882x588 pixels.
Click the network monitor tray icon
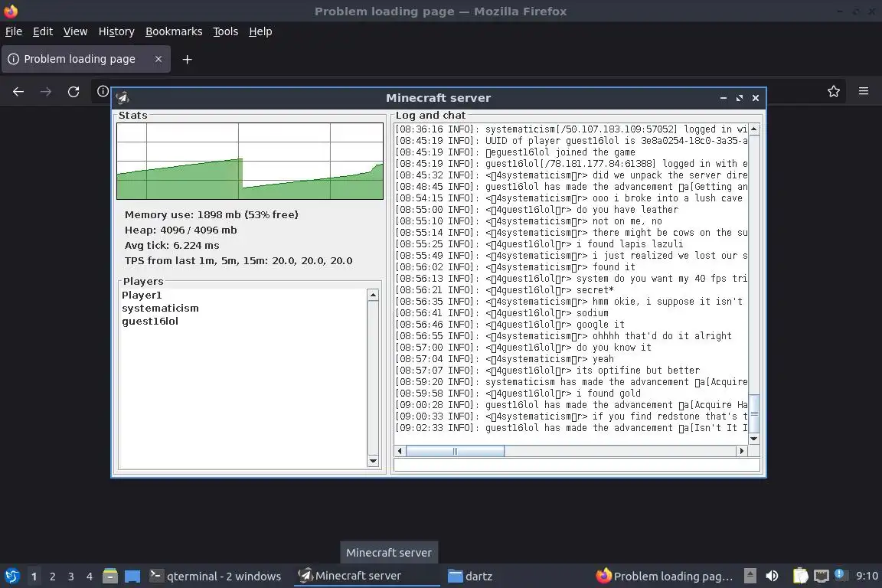pyautogui.click(x=822, y=576)
